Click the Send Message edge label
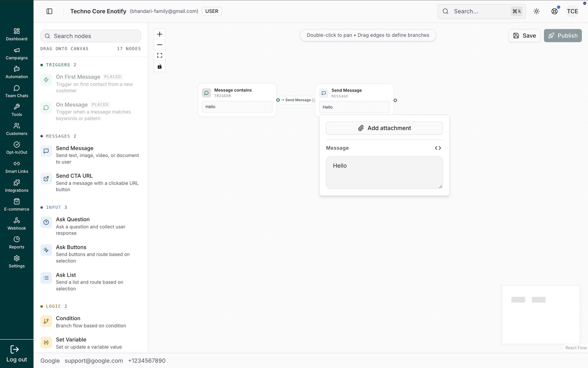Image resolution: width=588 pixels, height=368 pixels. 296,100
